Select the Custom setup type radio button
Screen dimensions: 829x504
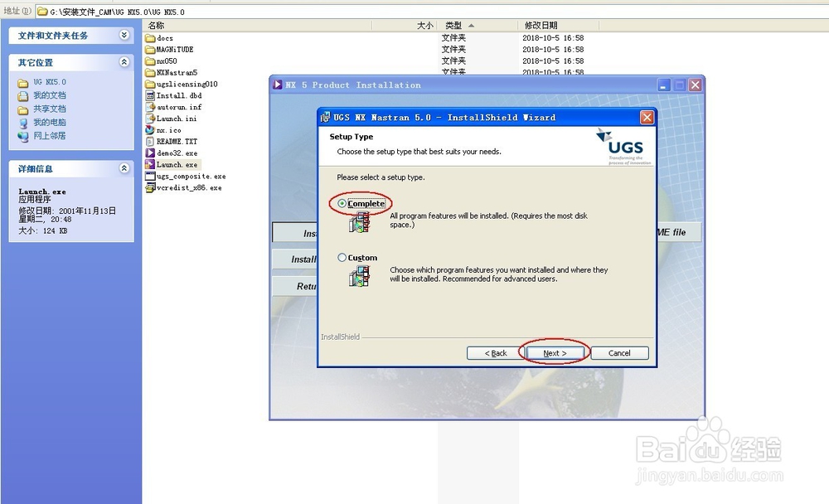[342, 258]
